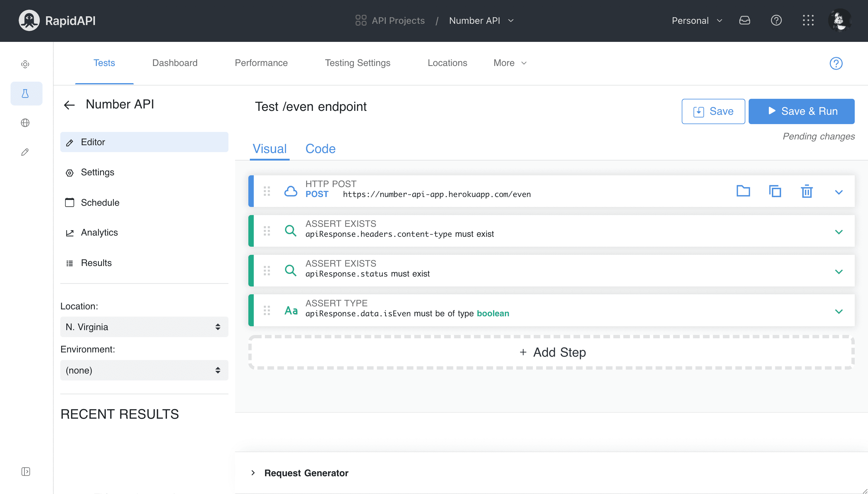Click Add Step
This screenshot has width=868, height=494.
551,352
